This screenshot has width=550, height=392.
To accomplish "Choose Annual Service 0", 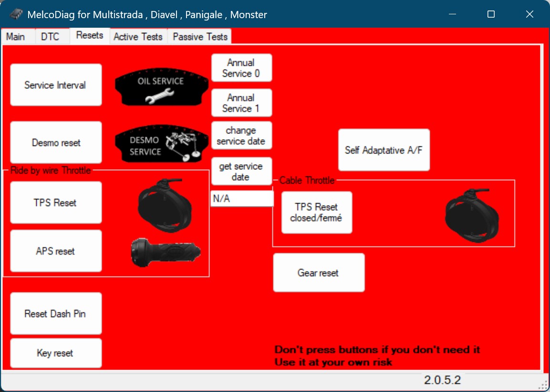I will pos(241,68).
